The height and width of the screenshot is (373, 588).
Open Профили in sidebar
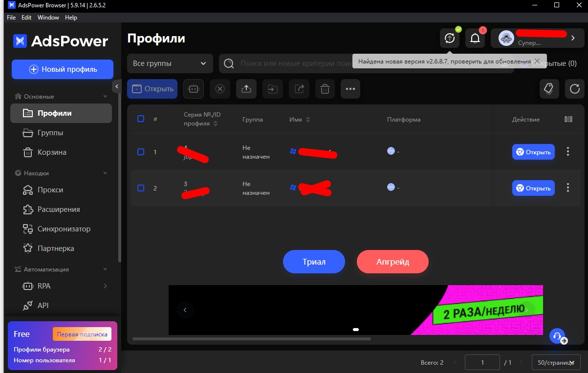[61, 113]
